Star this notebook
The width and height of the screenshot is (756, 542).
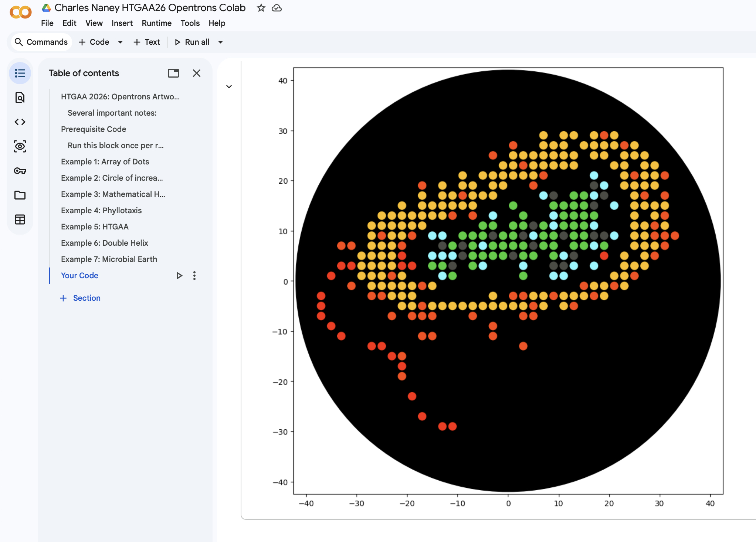coord(261,8)
